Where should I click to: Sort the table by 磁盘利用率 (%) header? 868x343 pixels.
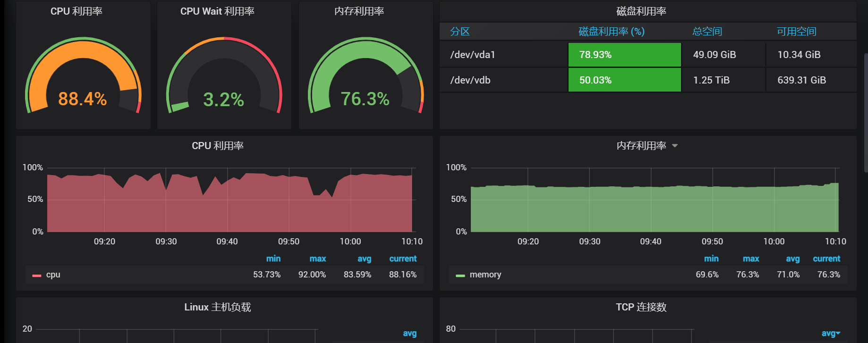pyautogui.click(x=611, y=32)
